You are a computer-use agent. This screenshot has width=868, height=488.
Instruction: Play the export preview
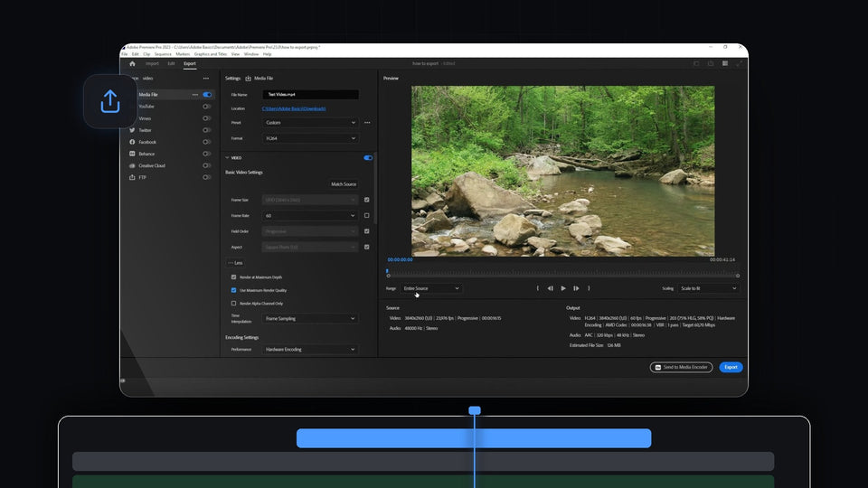(x=563, y=288)
